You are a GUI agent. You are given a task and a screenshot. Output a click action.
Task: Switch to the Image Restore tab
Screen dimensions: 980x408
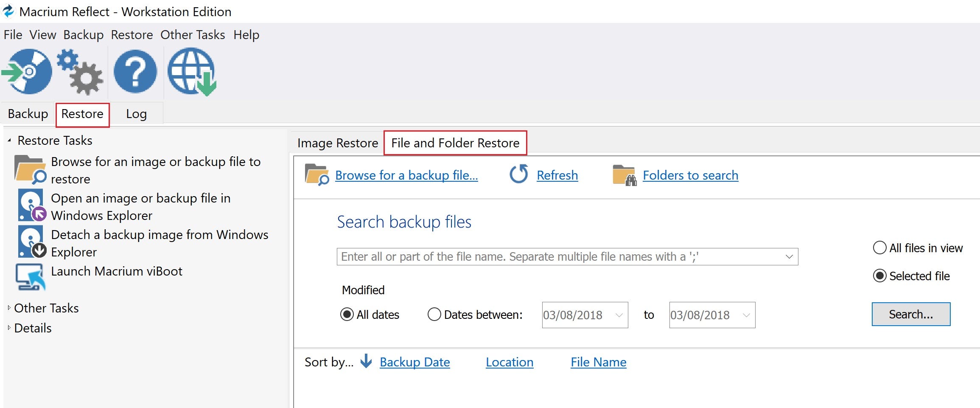pyautogui.click(x=338, y=143)
